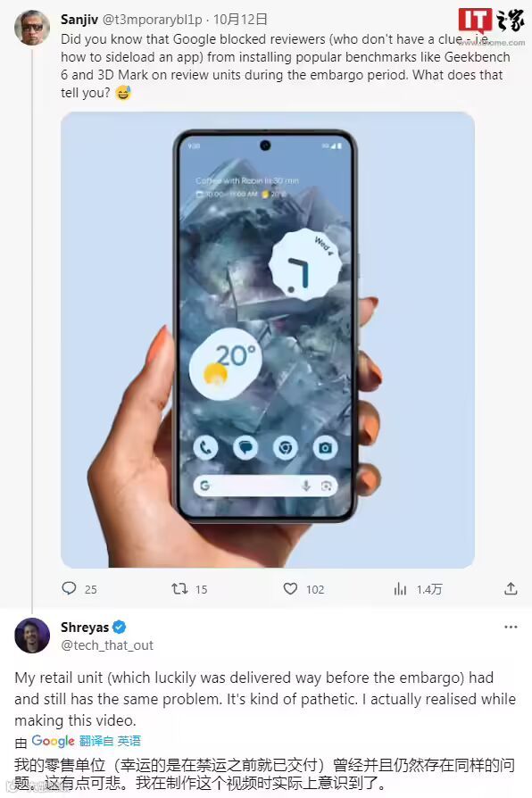View the tweet's analytics statistics
This screenshot has width=532, height=798.
point(401,588)
